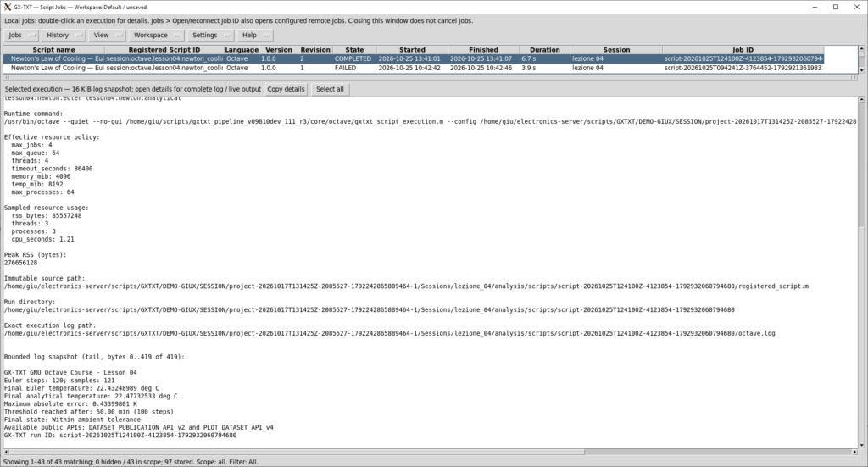This screenshot has width=868, height=467.
Task: Sort by the Version column header
Action: click(278, 50)
